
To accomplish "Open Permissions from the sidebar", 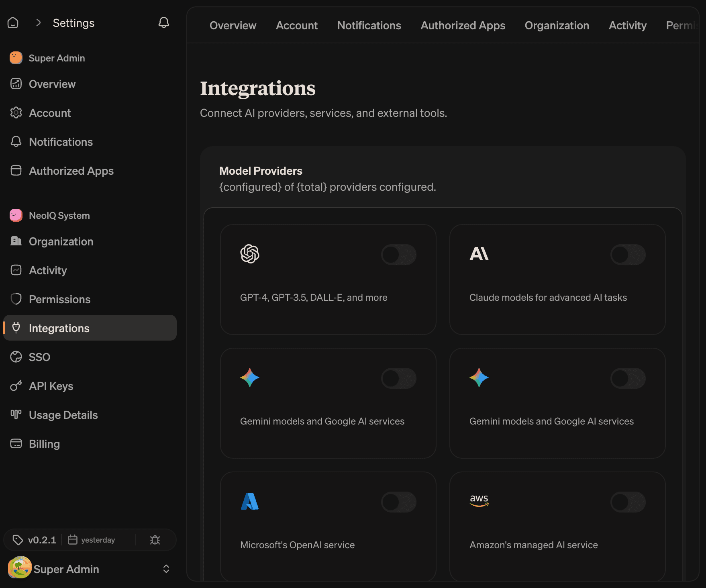I will (x=90, y=299).
